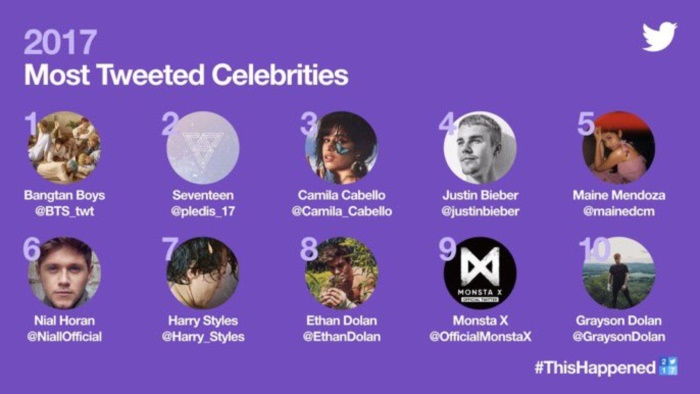Image resolution: width=700 pixels, height=394 pixels.
Task: Click the Camila Cabello profile photo
Action: point(342,148)
